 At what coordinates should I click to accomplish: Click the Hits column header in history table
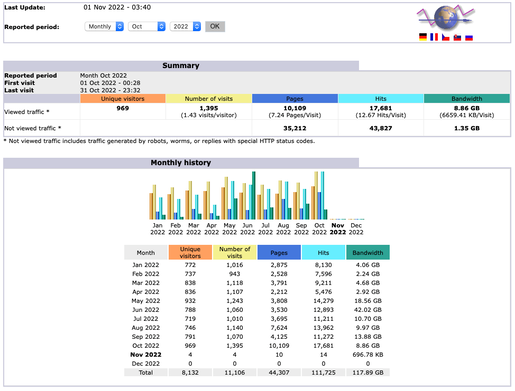coord(323,252)
